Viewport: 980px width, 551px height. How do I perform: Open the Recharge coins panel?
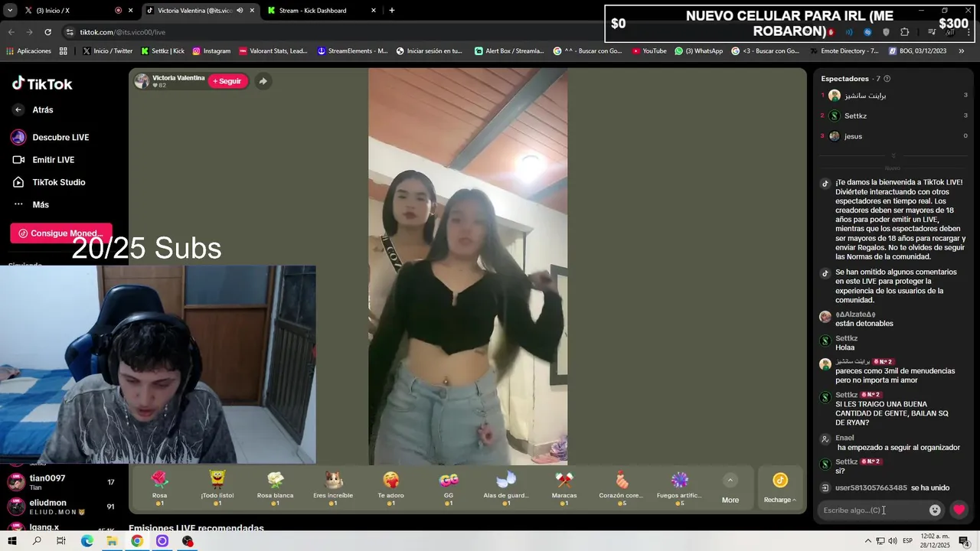pyautogui.click(x=780, y=488)
